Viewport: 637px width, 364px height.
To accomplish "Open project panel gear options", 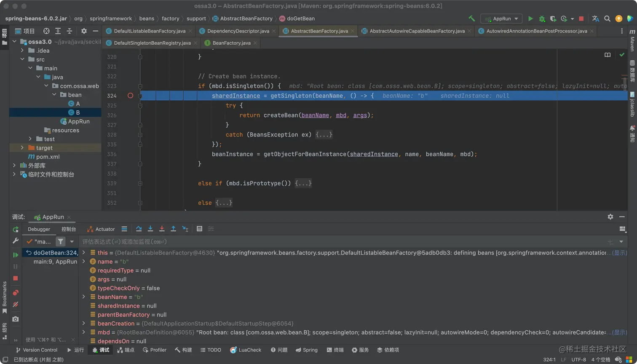I will (84, 31).
